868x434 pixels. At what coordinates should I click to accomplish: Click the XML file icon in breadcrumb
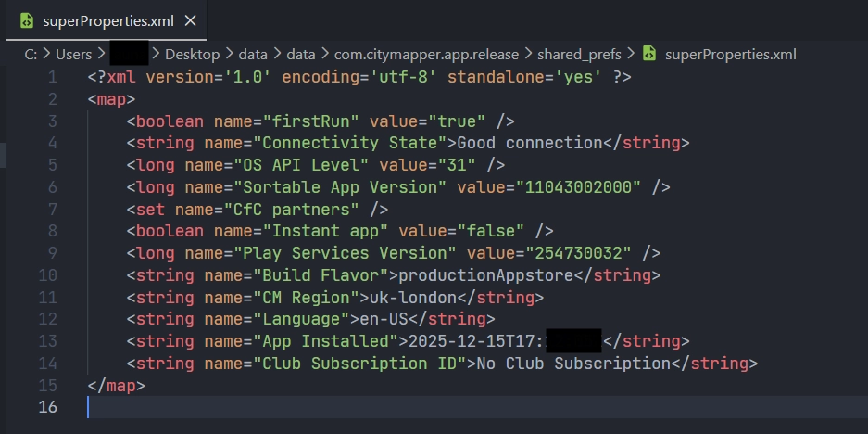(x=649, y=54)
